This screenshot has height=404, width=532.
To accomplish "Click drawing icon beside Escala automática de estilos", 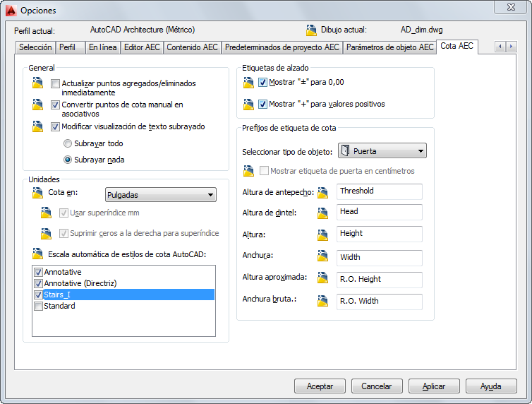I will coord(37,254).
